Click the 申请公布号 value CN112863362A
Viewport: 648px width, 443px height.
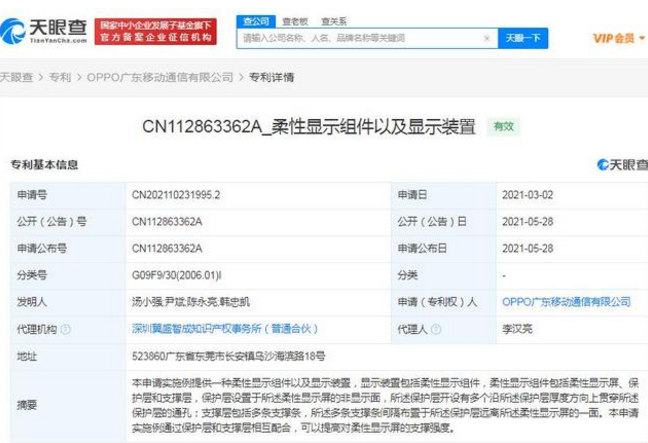click(x=167, y=249)
